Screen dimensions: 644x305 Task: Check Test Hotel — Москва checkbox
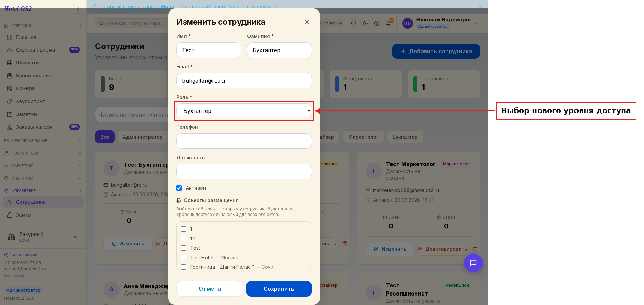point(183,258)
